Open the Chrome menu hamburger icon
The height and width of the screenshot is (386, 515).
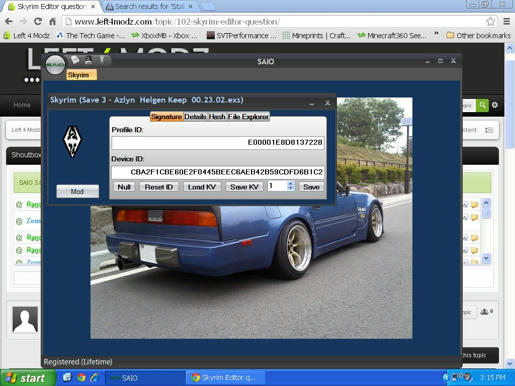coord(507,22)
